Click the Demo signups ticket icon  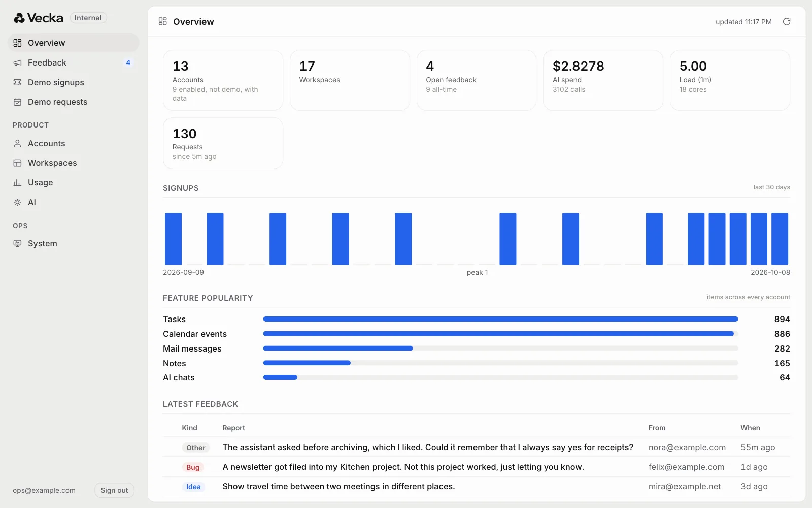(x=17, y=82)
